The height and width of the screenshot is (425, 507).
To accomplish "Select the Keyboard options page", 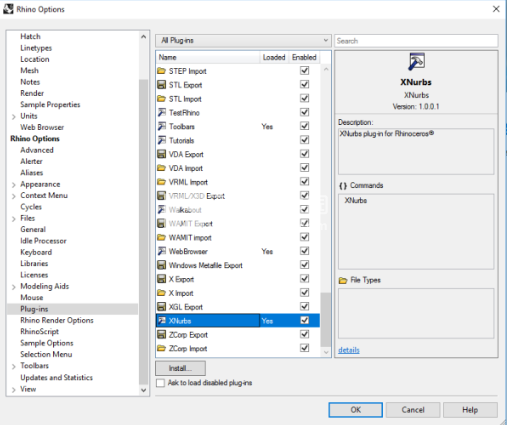I will 36,252.
